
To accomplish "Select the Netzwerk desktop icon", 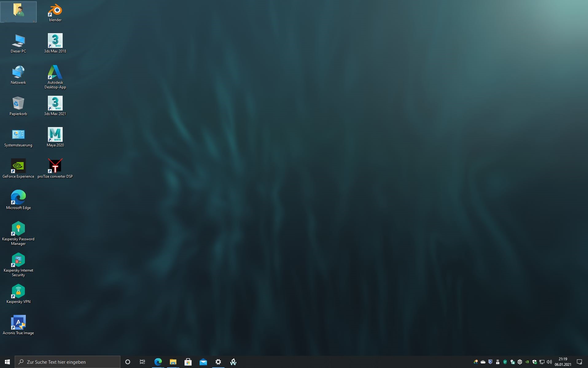I will point(18,75).
